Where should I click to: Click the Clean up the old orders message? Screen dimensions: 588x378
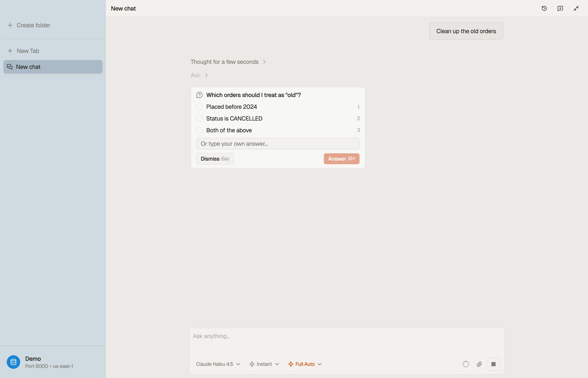[x=466, y=31]
